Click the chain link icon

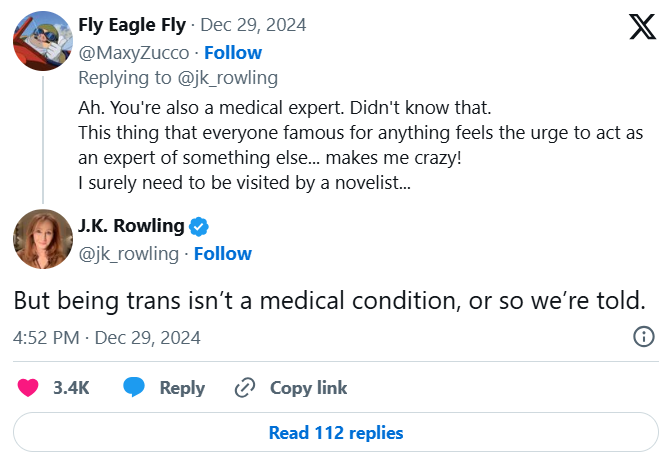[245, 388]
